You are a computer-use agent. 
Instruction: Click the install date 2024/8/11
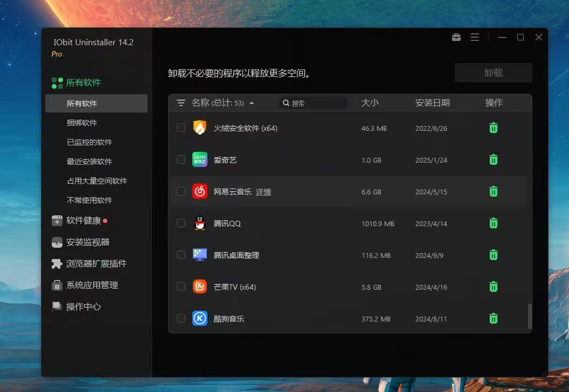click(x=431, y=319)
